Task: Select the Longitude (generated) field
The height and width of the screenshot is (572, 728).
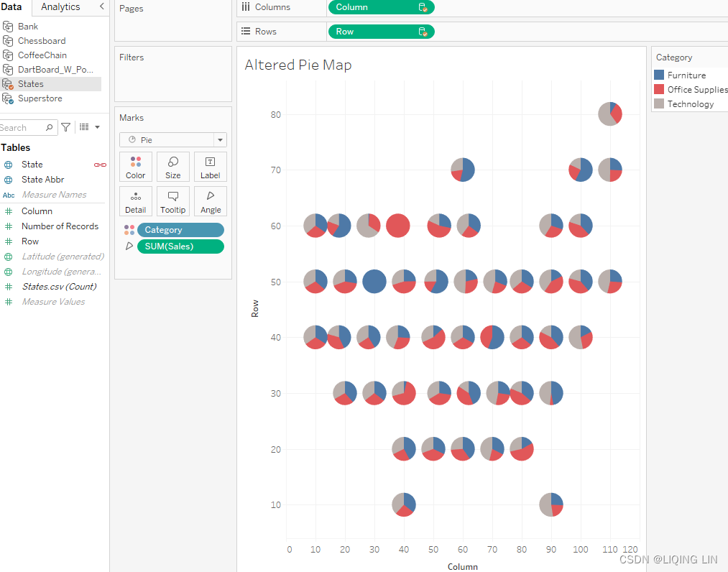Action: click(x=61, y=272)
